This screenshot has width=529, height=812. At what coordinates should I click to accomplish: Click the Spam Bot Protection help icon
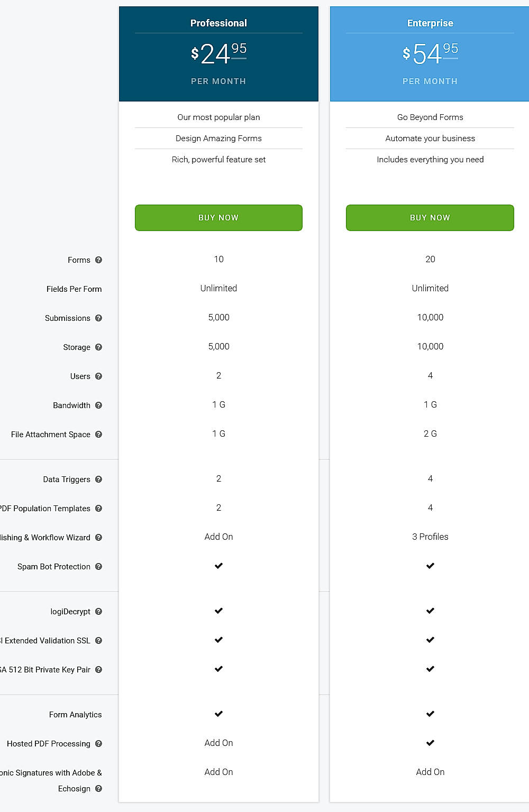point(98,566)
